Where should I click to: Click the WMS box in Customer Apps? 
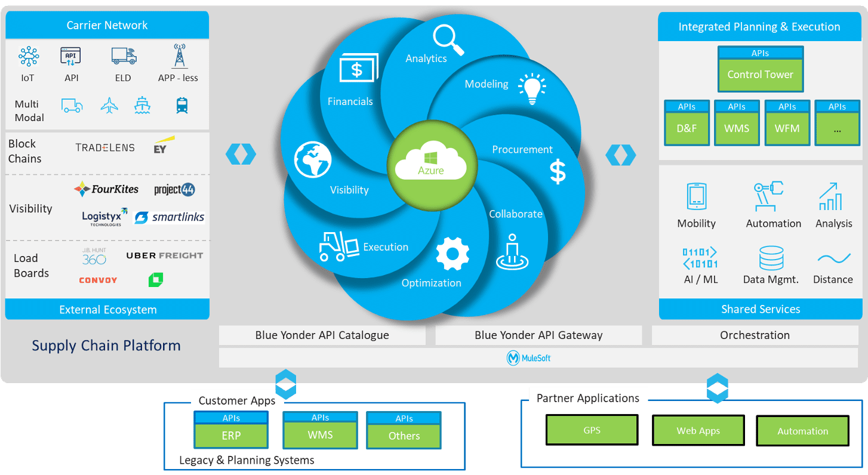321,430
